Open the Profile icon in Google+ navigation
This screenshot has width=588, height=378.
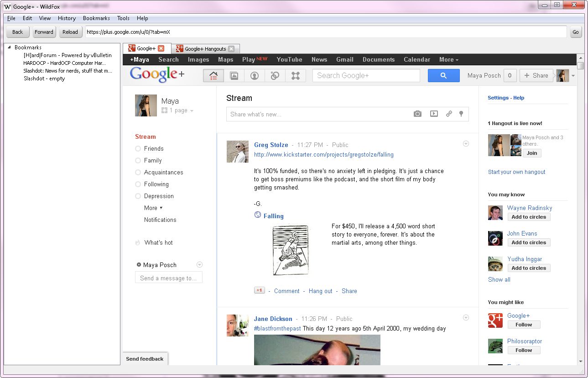click(255, 76)
